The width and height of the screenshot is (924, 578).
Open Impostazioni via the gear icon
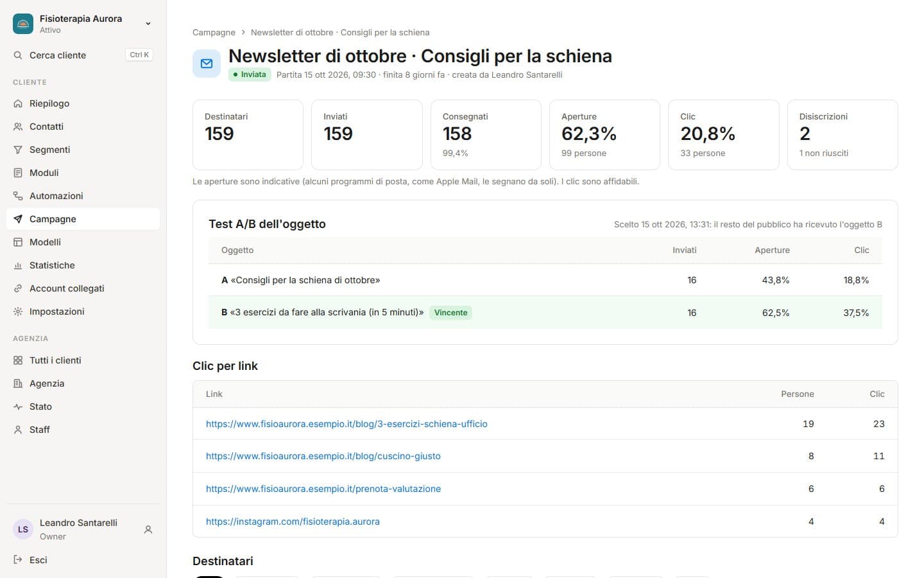[x=18, y=311]
